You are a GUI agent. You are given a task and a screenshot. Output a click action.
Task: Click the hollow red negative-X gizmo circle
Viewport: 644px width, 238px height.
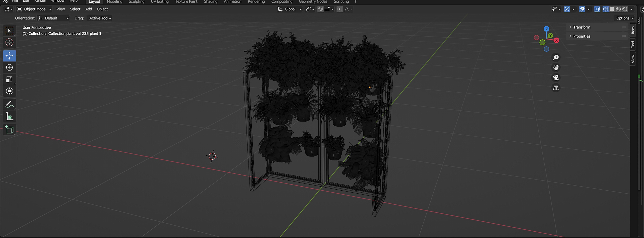click(536, 38)
